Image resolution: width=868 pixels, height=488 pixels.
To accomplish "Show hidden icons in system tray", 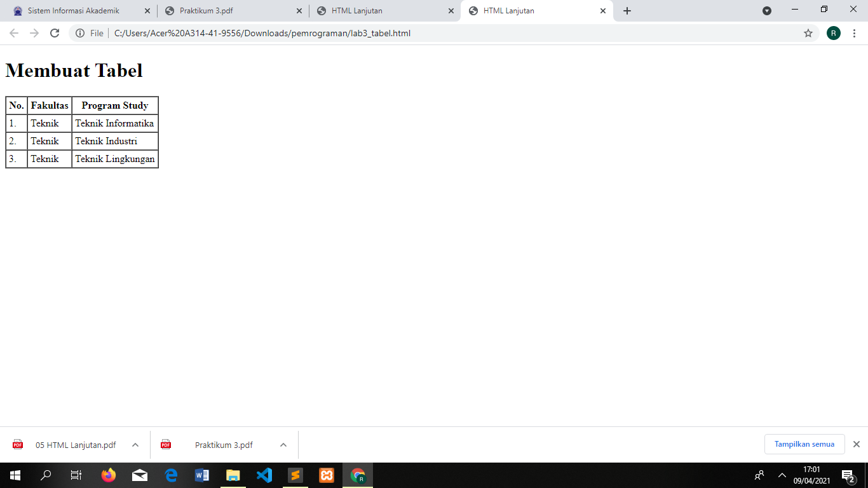I will (781, 475).
